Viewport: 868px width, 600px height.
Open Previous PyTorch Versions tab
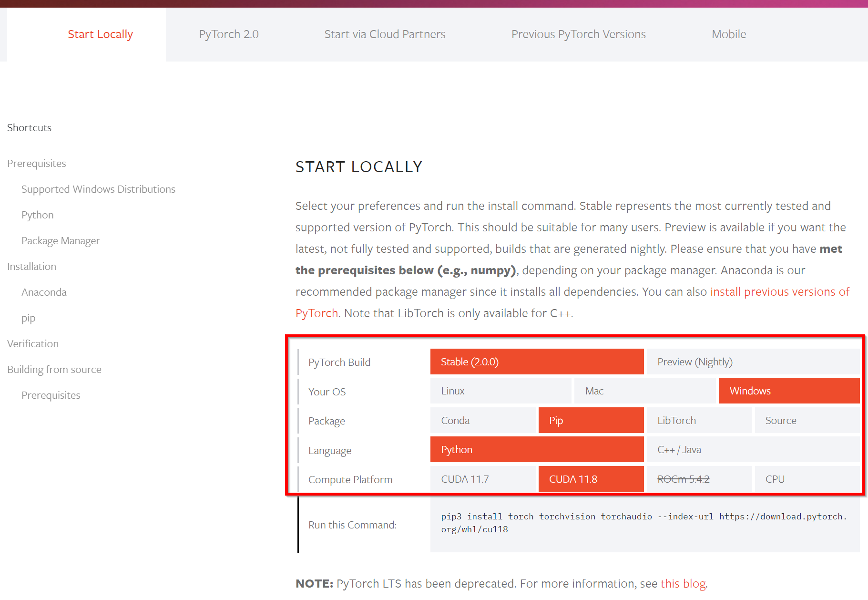[x=578, y=34]
